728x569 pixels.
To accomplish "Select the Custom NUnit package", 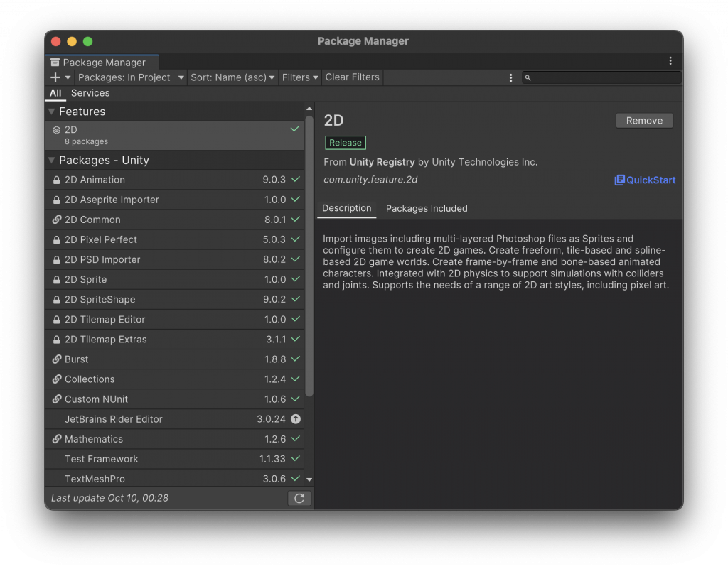I will tap(175, 399).
